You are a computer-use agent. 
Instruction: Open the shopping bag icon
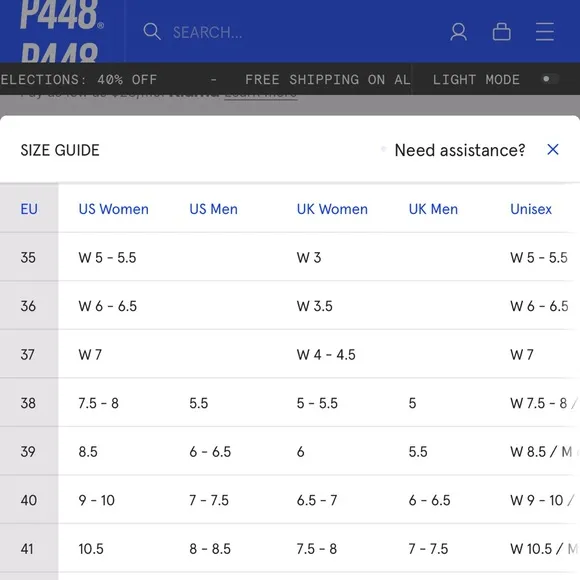pos(502,31)
